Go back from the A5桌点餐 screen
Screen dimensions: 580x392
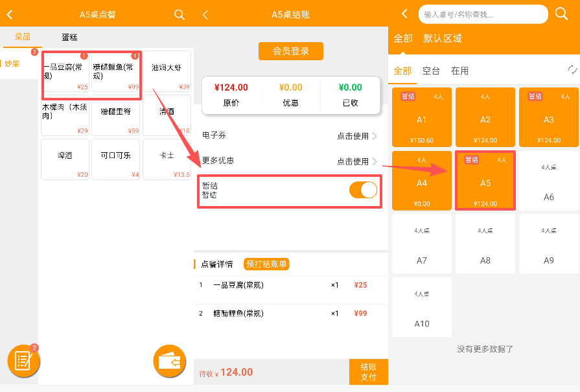click(10, 14)
